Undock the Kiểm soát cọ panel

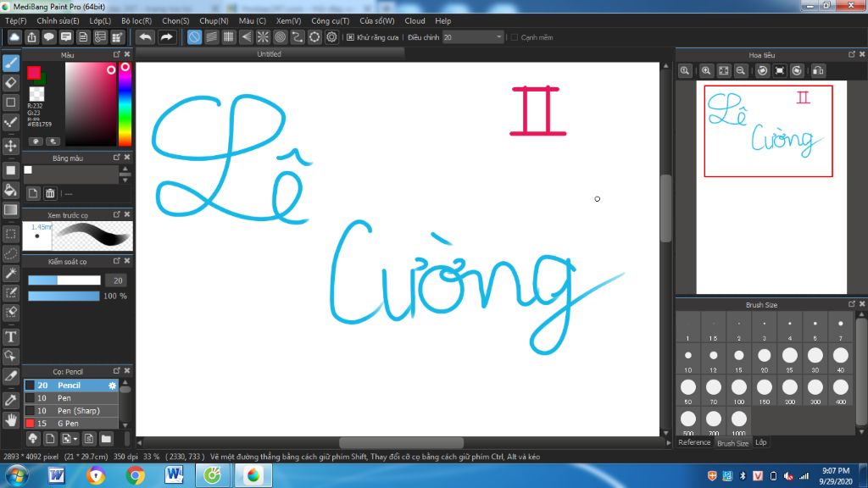click(x=117, y=261)
